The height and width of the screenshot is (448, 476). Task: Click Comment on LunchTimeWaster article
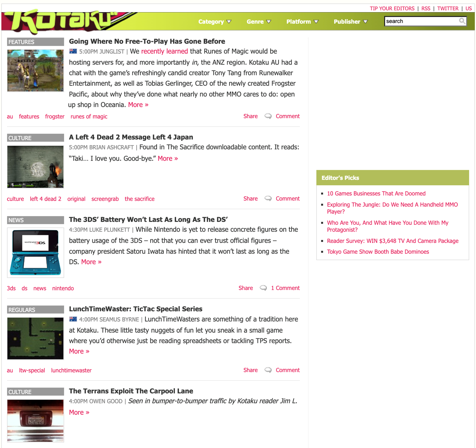click(x=288, y=370)
